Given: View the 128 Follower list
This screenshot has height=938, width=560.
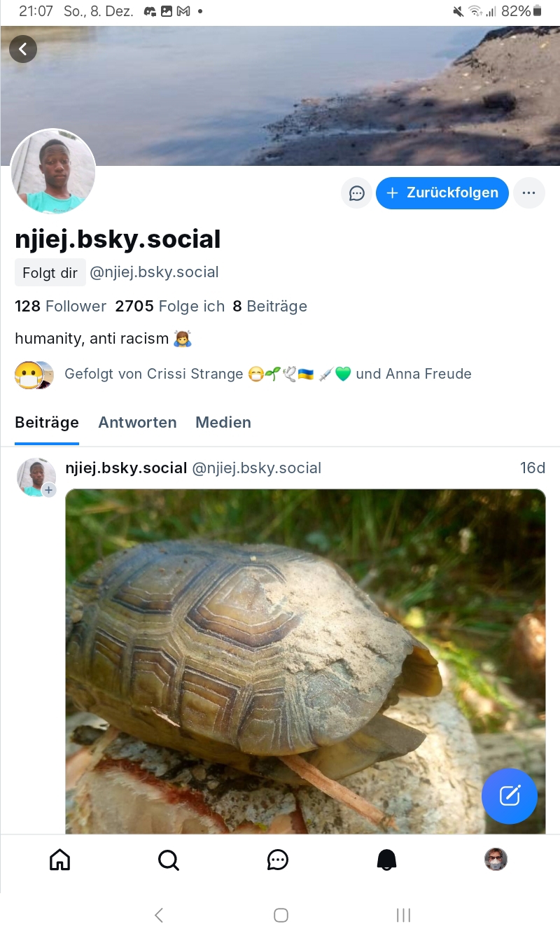Looking at the screenshot, I should 60,306.
